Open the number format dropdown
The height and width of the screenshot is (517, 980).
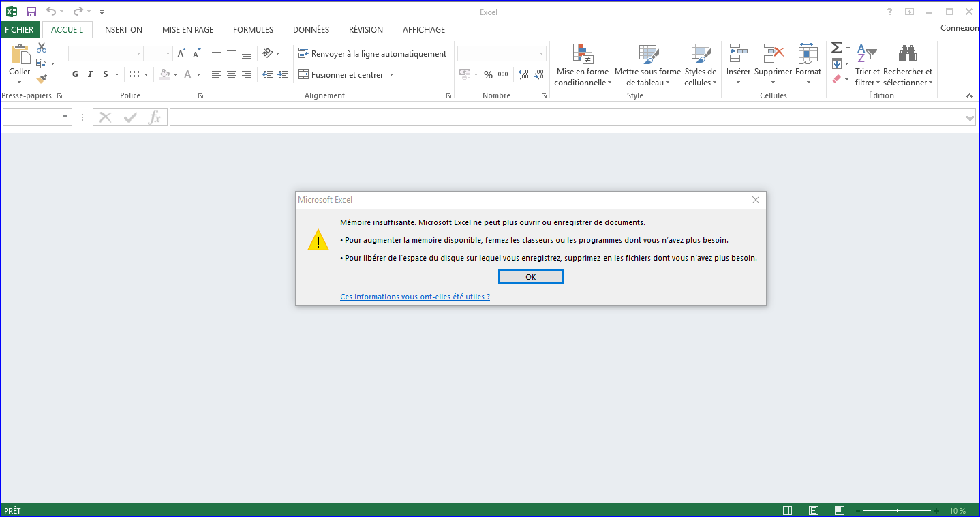[542, 53]
